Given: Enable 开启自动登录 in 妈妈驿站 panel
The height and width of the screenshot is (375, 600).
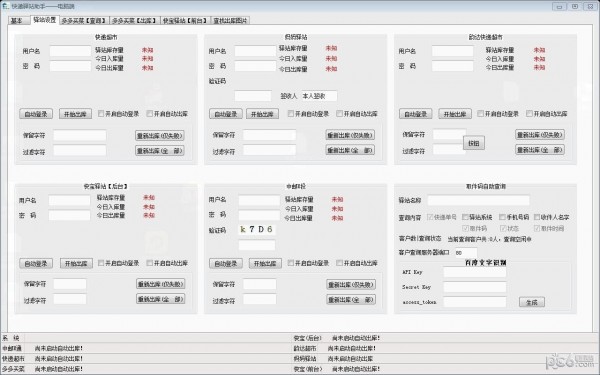Looking at the screenshot, I should (x=308, y=114).
